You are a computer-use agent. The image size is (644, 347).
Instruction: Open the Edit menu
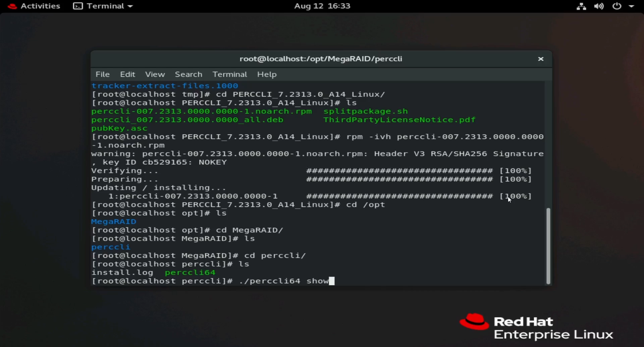[127, 74]
